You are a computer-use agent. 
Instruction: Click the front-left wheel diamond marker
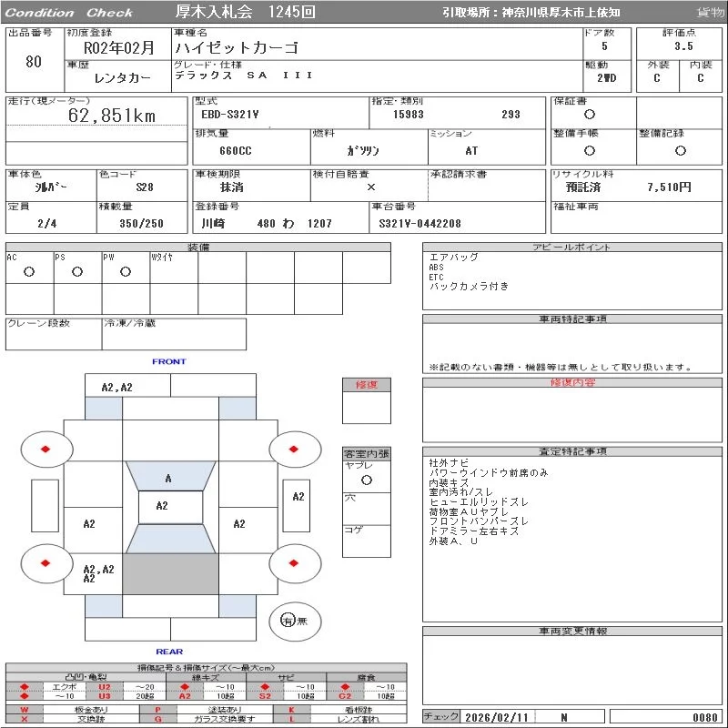45,449
